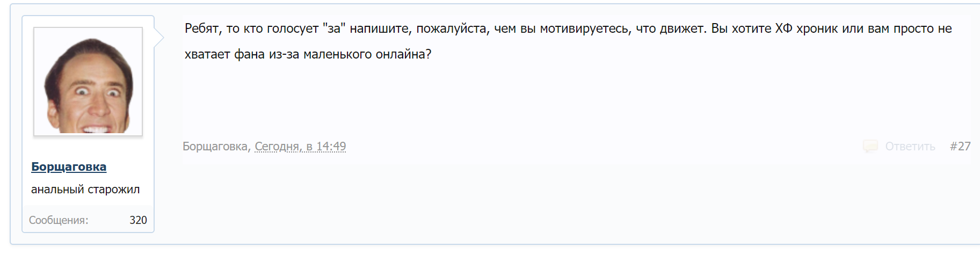Click the Ответить reply link

(x=910, y=146)
